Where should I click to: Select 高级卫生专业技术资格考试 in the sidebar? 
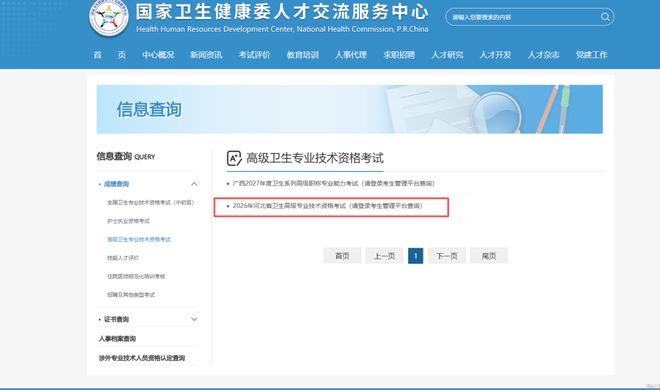click(x=139, y=239)
